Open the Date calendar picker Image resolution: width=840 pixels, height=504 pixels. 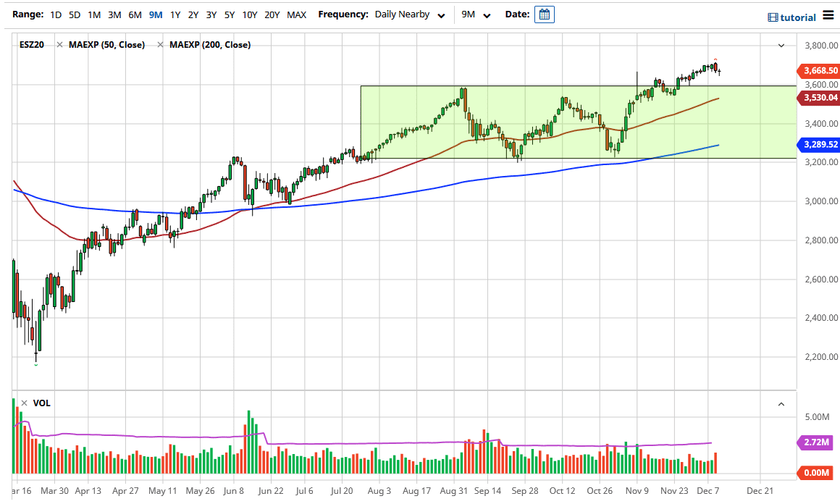point(545,14)
